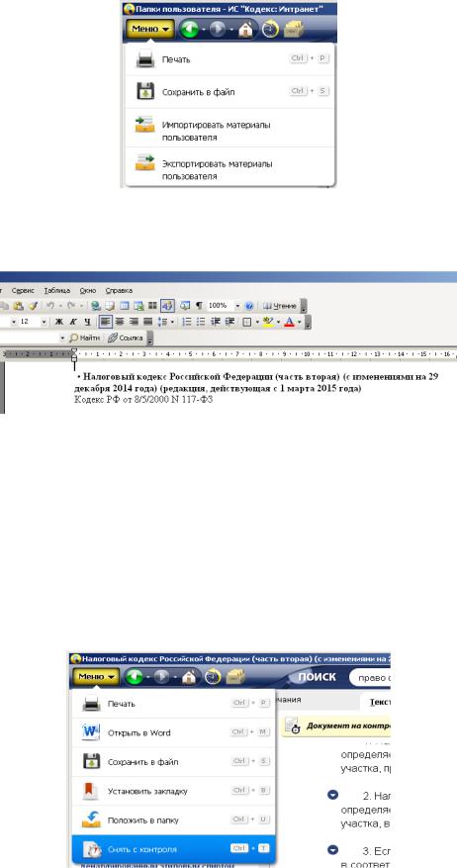The height and width of the screenshot is (868, 457).
Task: Open the history clock icon in the Налоговый кодекс window
Action: click(214, 676)
